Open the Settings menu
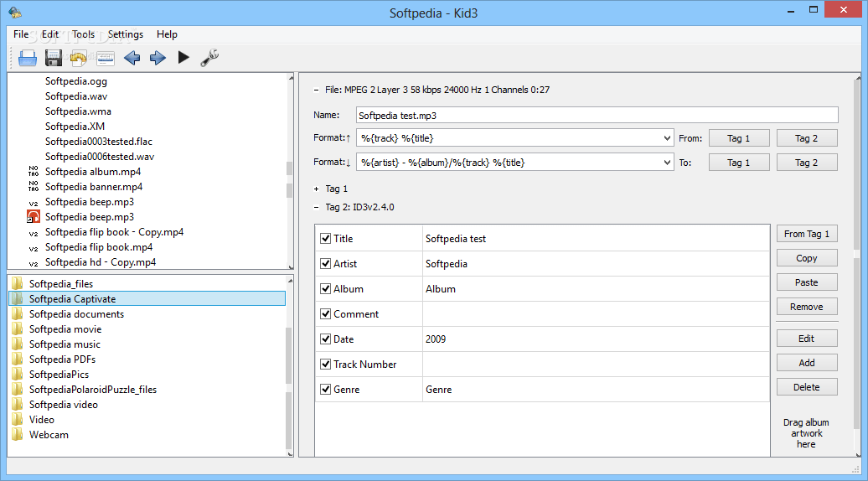 point(125,34)
